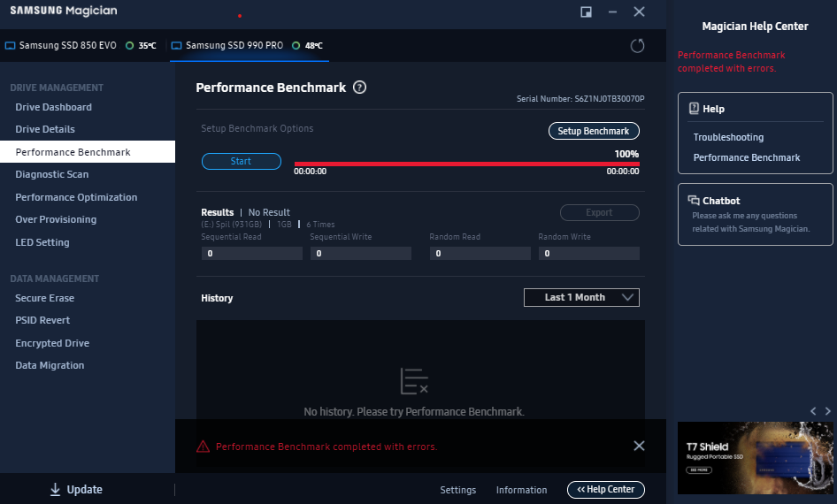Click the Samsung SSD 990 PRO drive icon
The width and height of the screenshot is (837, 504).
tap(176, 46)
